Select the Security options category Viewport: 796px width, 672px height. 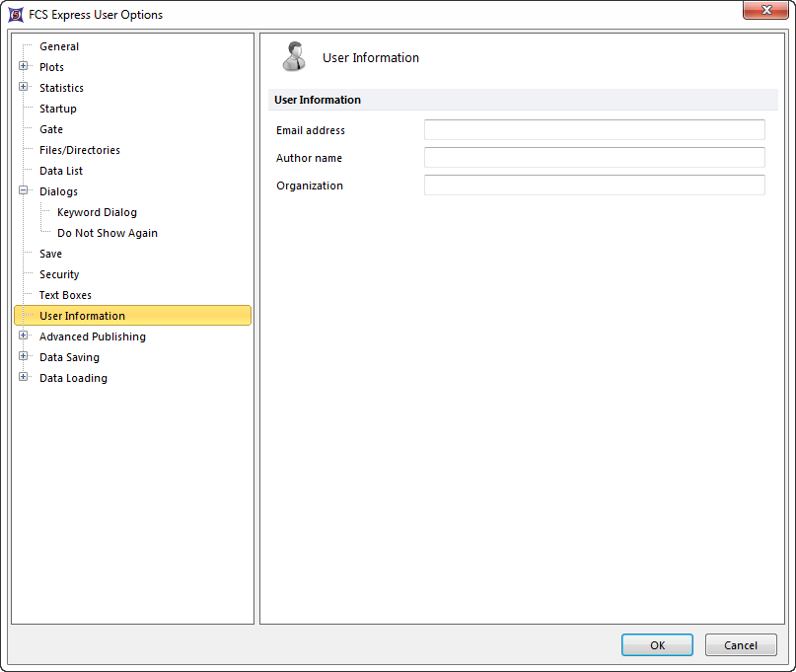[59, 274]
